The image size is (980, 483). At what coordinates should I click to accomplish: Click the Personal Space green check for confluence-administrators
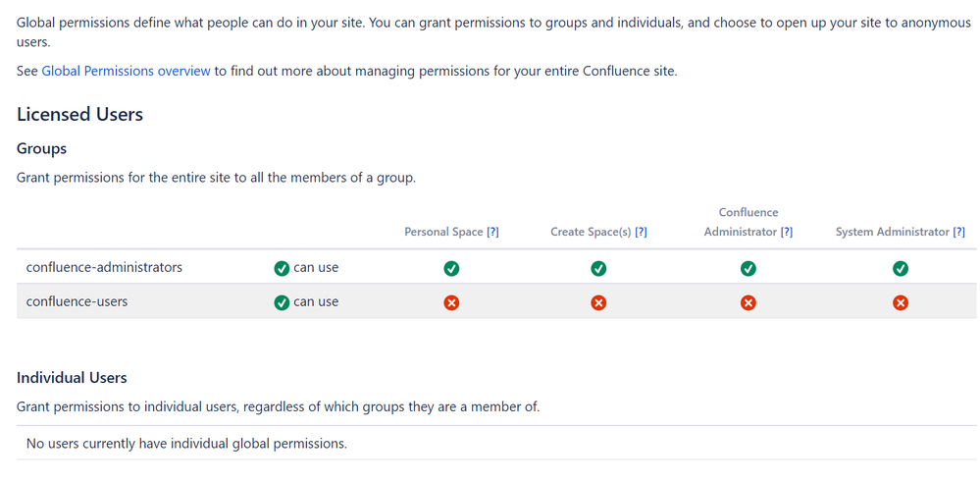point(451,268)
